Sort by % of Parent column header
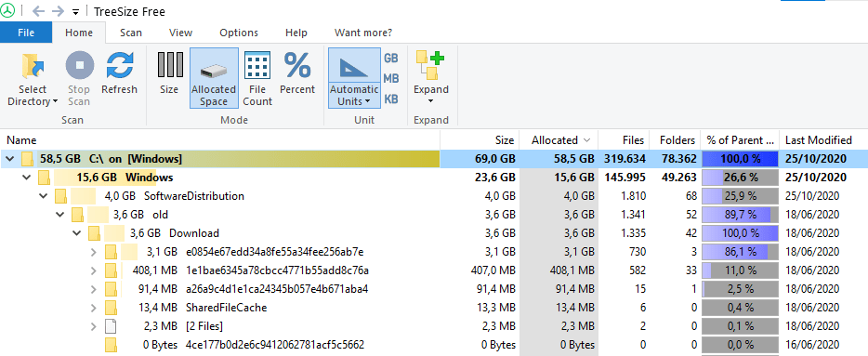Viewport: 868px width, 356px height. pos(739,140)
